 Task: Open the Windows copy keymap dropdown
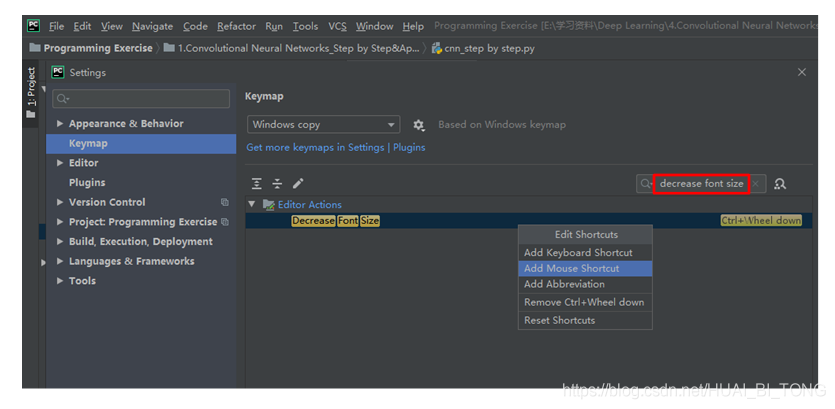324,125
